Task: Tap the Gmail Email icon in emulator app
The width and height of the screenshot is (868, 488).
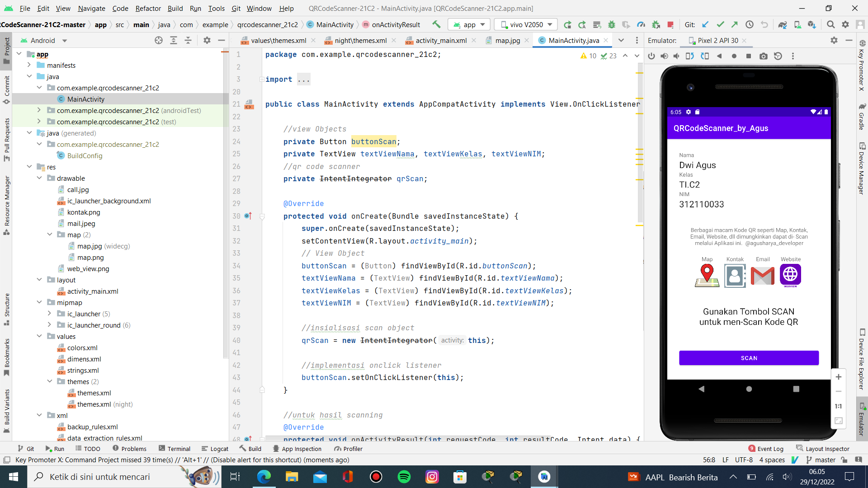Action: point(763,275)
